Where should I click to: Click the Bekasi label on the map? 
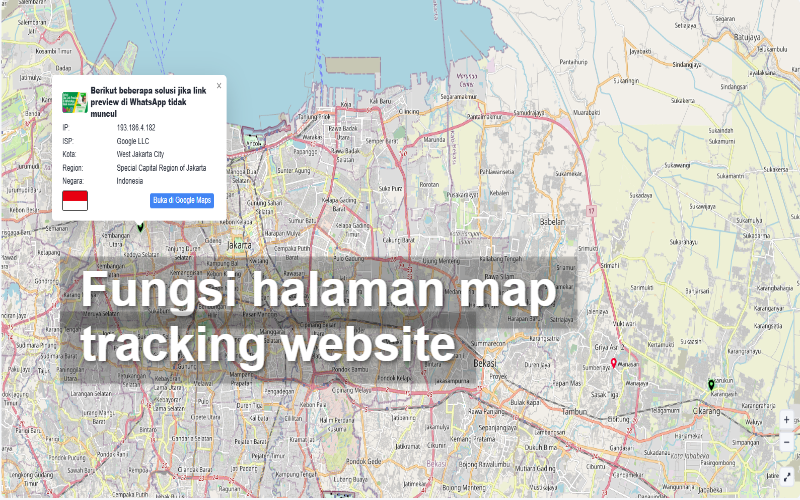point(485,362)
